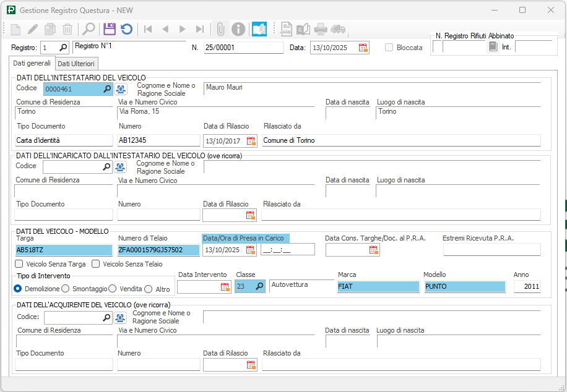This screenshot has width=567, height=392.
Task: Open contacts icon beside intestatario Codice
Action: pyautogui.click(x=121, y=89)
